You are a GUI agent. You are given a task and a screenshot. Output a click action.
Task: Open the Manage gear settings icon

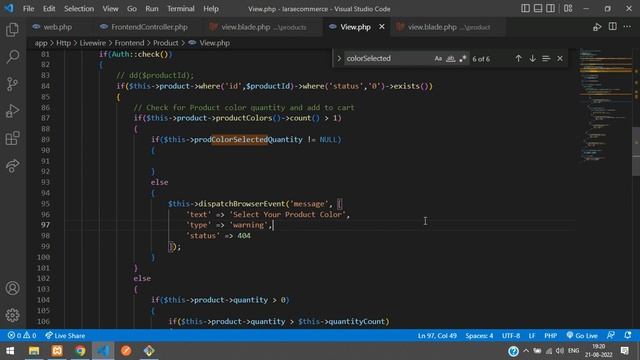(x=13, y=315)
